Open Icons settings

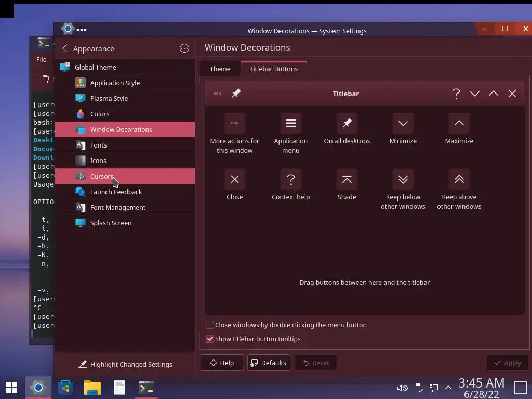click(x=125, y=161)
